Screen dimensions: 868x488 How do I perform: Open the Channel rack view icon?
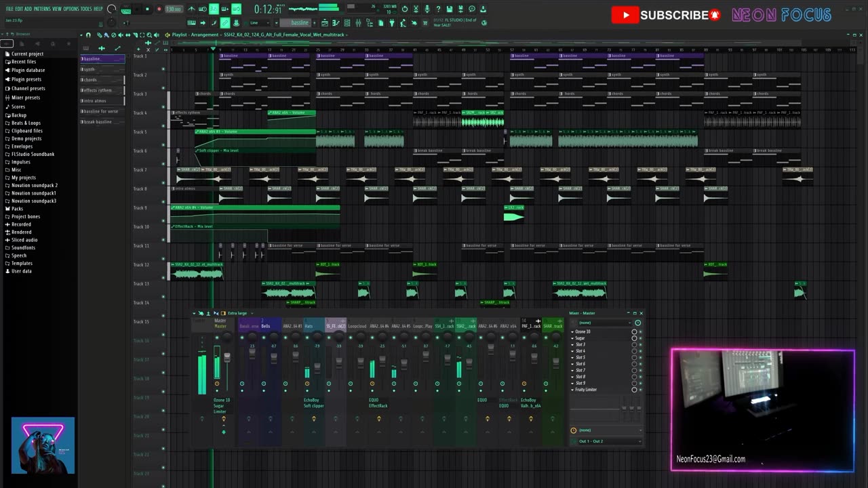click(347, 22)
